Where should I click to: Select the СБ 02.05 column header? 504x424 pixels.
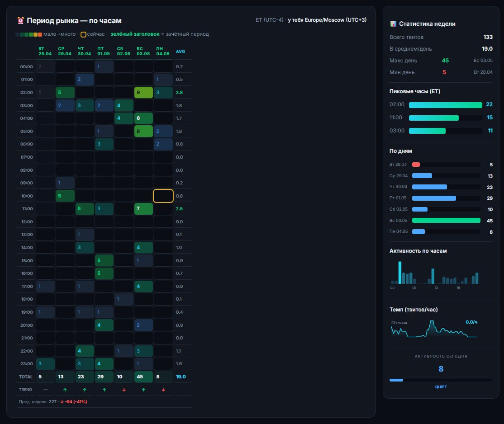124,51
